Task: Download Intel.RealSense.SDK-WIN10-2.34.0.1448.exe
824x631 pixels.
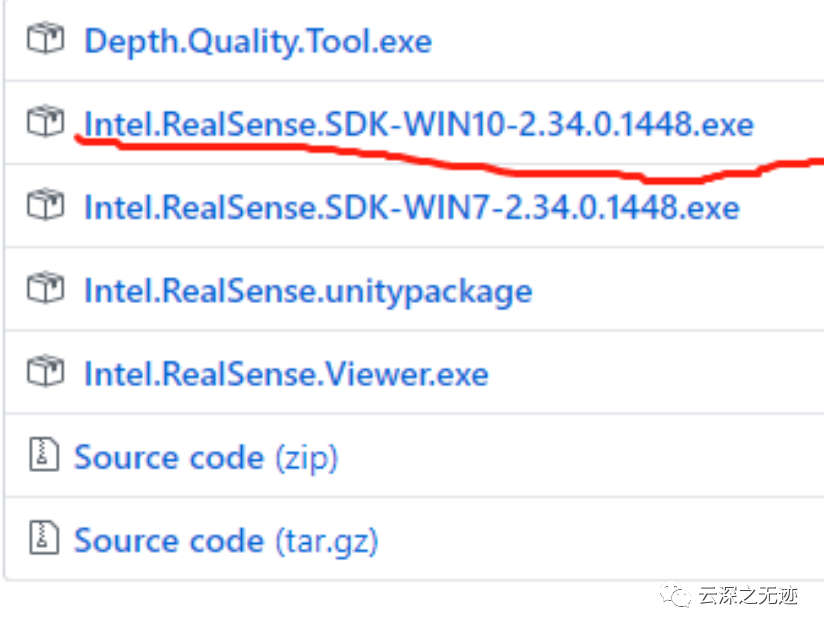Action: [x=418, y=125]
